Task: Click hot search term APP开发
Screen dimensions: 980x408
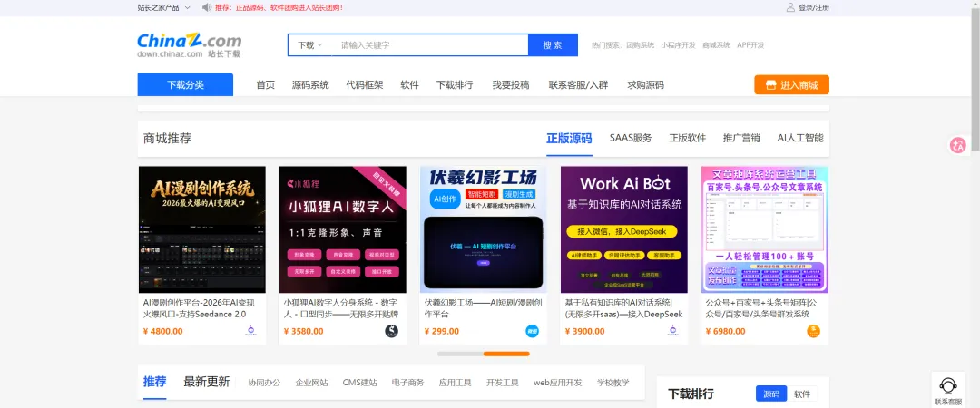Action: (x=750, y=45)
